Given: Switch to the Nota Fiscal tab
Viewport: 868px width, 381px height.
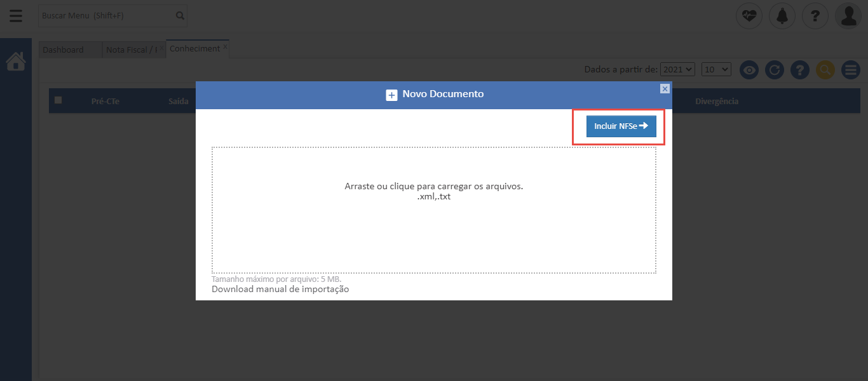Looking at the screenshot, I should 132,50.
